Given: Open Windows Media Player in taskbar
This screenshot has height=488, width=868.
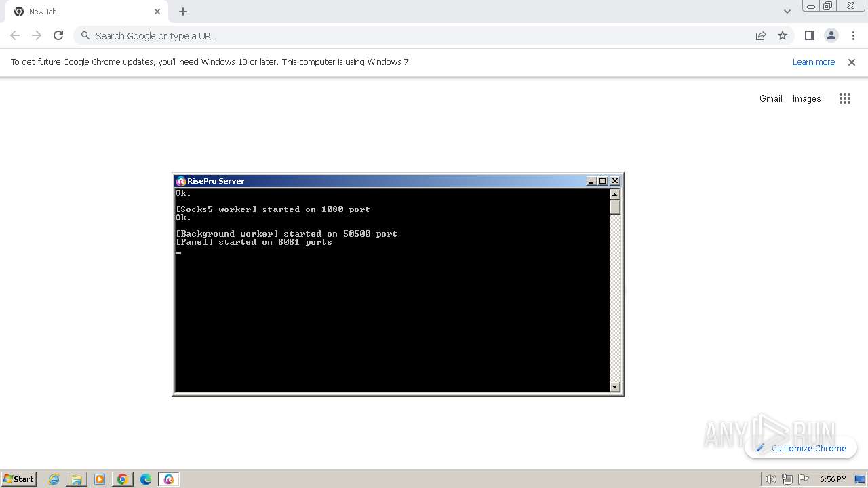Looking at the screenshot, I should pyautogui.click(x=100, y=479).
